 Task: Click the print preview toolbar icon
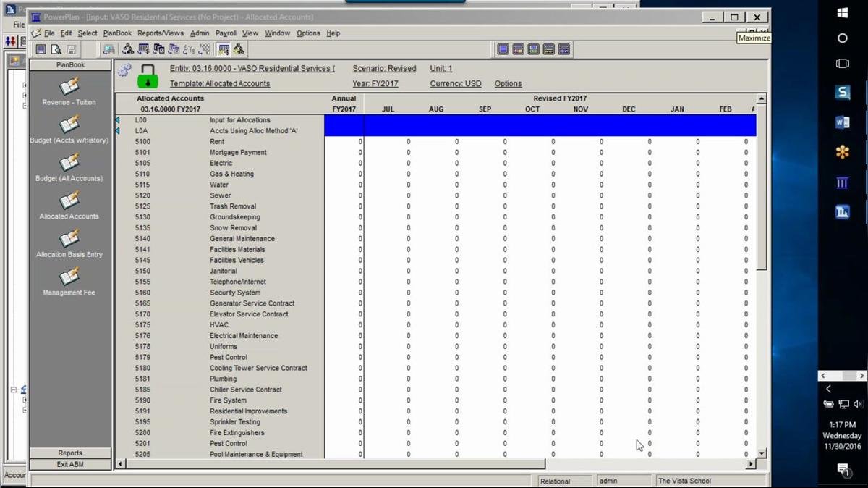[56, 49]
